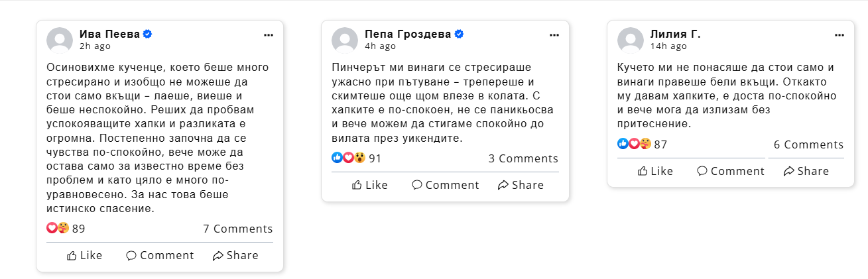868x279 pixels.
Task: Share Лилия Г.'s post
Action: pos(806,171)
